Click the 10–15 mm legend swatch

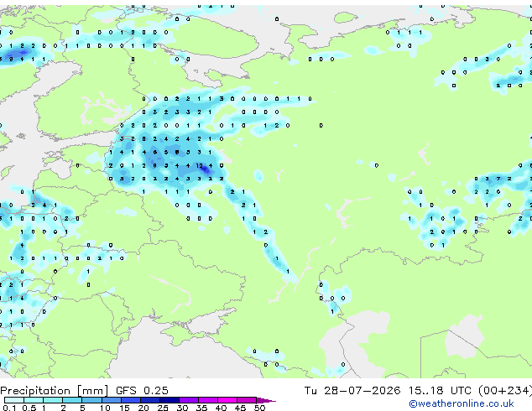click(x=112, y=400)
